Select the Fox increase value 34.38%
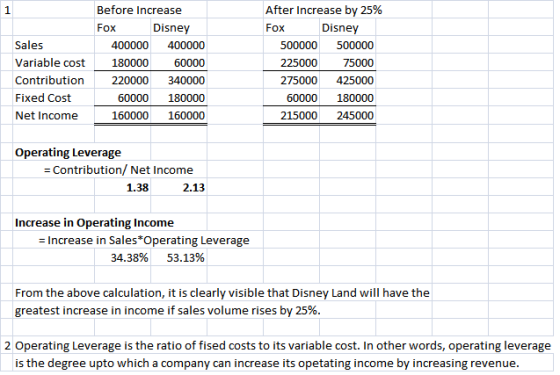This screenshot has height=375, width=560. coord(130,258)
